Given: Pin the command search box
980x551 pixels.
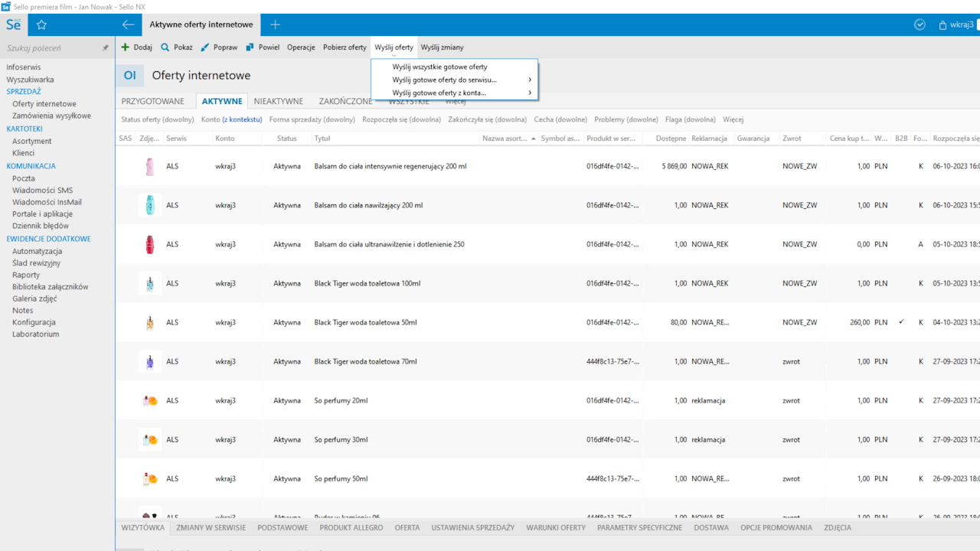Looking at the screenshot, I should pyautogui.click(x=106, y=48).
